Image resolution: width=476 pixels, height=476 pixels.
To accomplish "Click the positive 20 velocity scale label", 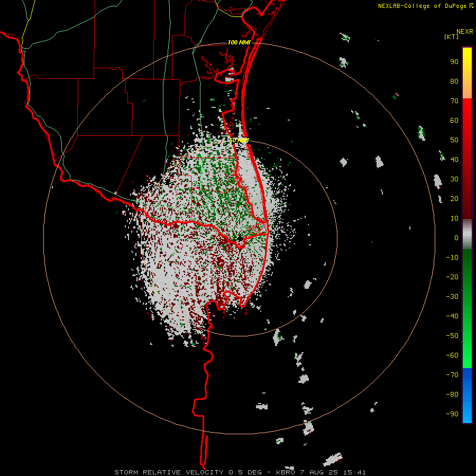I will [454, 199].
